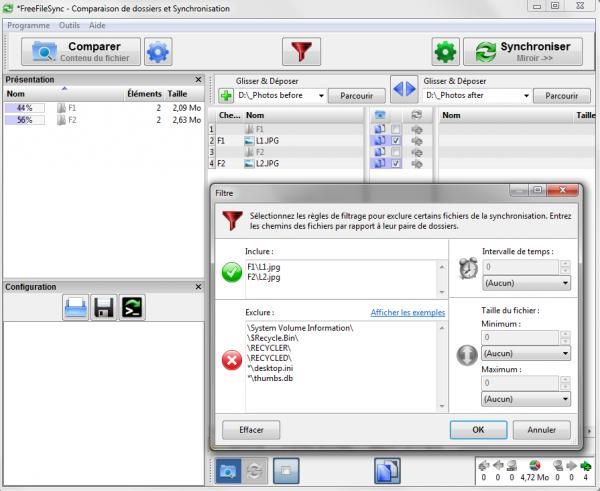This screenshot has width=600, height=491.
Task: Open the time interval unit dropdown
Action: (x=527, y=283)
